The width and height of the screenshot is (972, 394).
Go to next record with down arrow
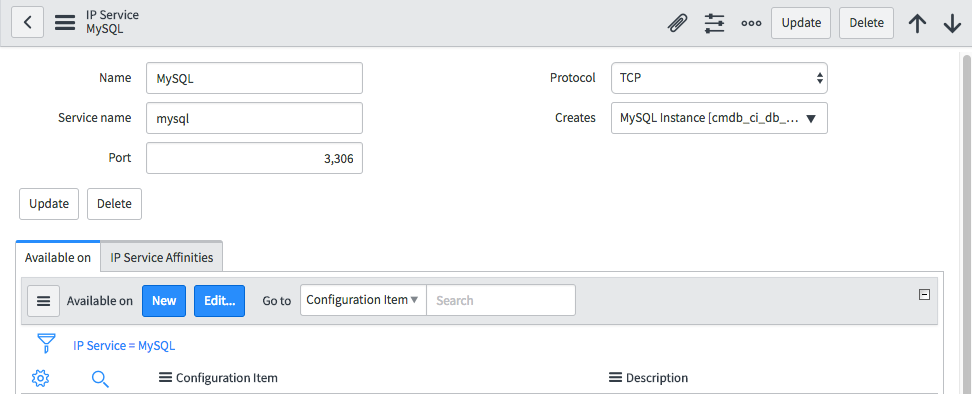[x=952, y=23]
